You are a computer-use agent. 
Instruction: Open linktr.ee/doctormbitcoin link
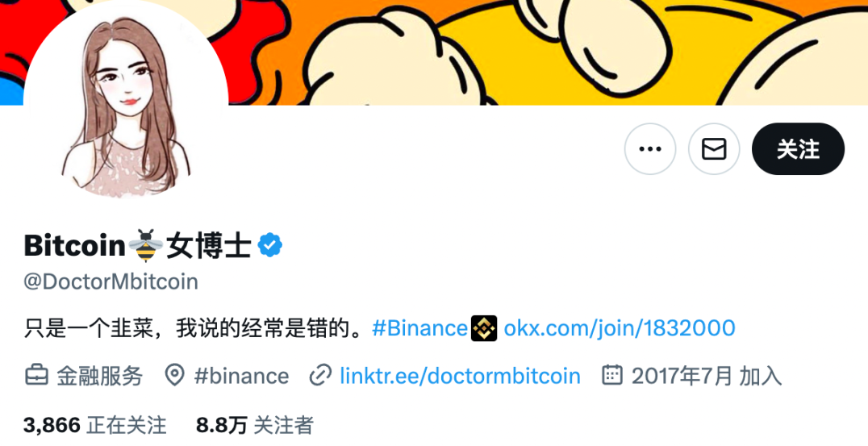460,376
